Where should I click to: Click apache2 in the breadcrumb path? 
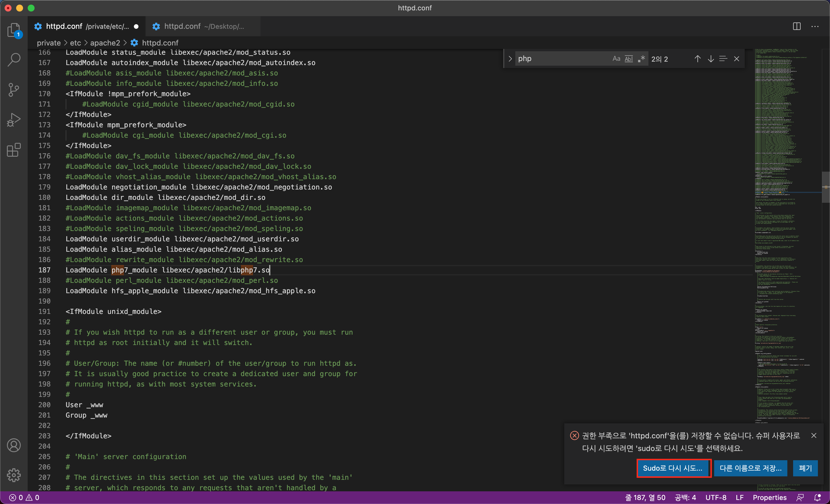coord(105,43)
